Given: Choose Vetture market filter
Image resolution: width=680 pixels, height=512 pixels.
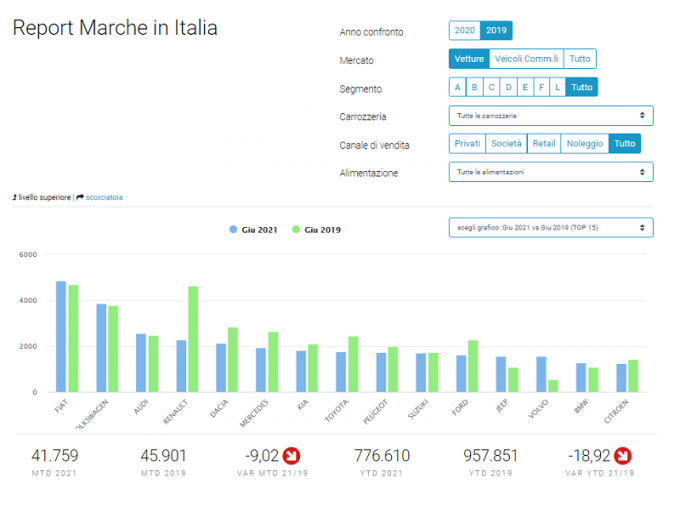Looking at the screenshot, I should click(469, 59).
